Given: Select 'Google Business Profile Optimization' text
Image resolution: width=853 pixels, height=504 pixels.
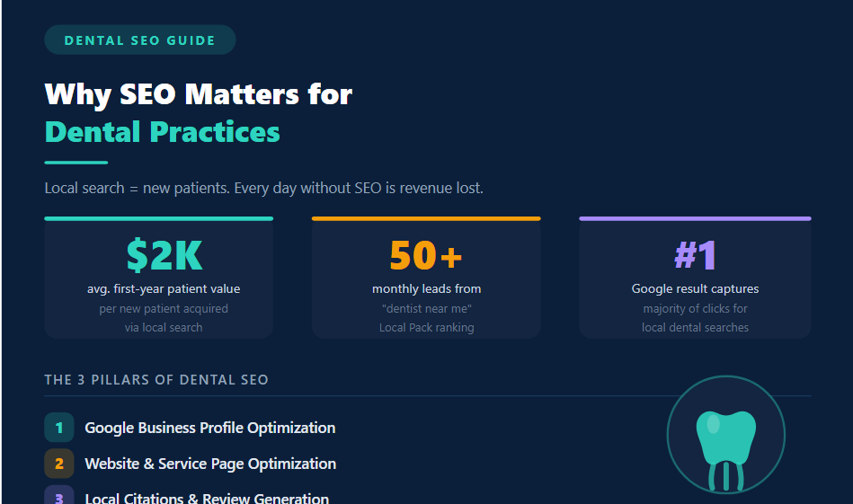Looking at the screenshot, I should point(210,428).
